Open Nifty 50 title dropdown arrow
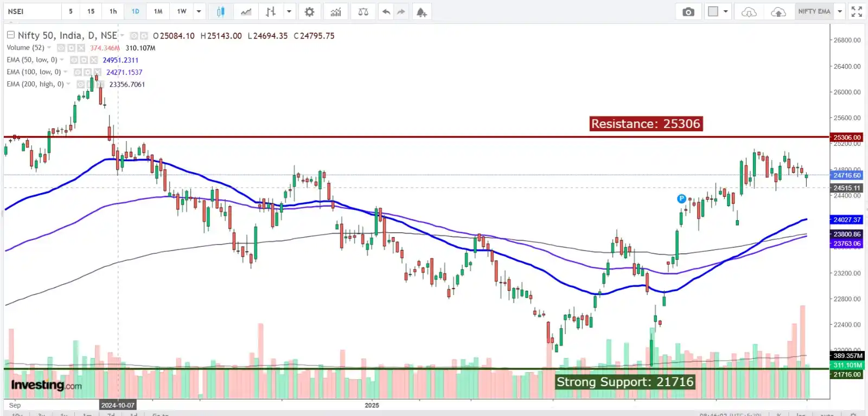The image size is (868, 416). 122,35
